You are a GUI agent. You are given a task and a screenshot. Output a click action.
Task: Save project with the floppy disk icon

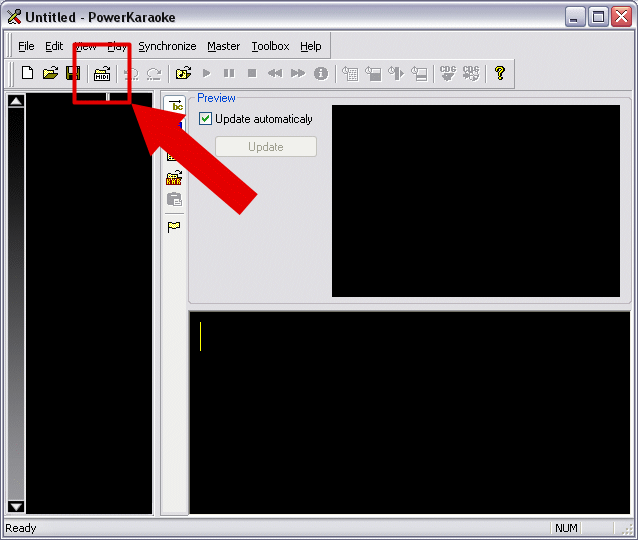[73, 73]
